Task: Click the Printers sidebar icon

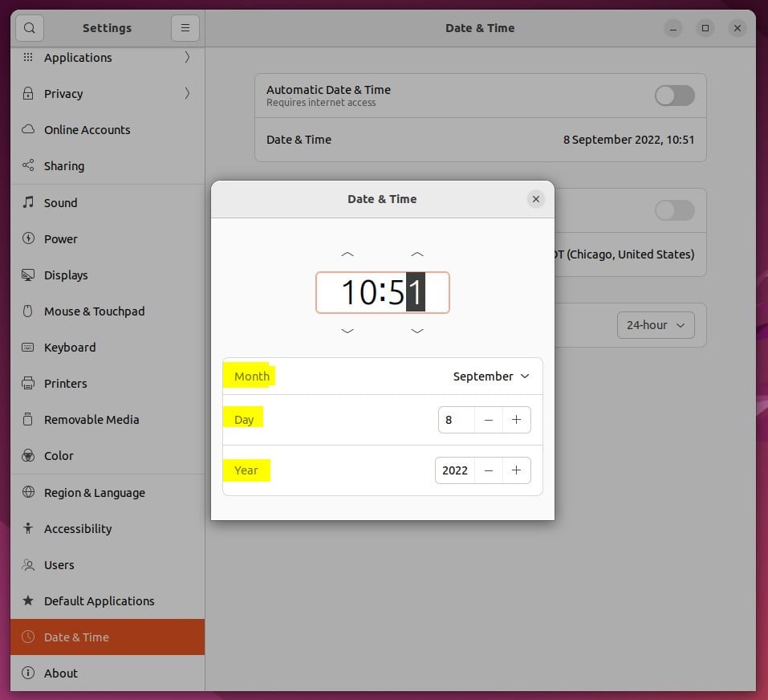Action: tap(24, 383)
